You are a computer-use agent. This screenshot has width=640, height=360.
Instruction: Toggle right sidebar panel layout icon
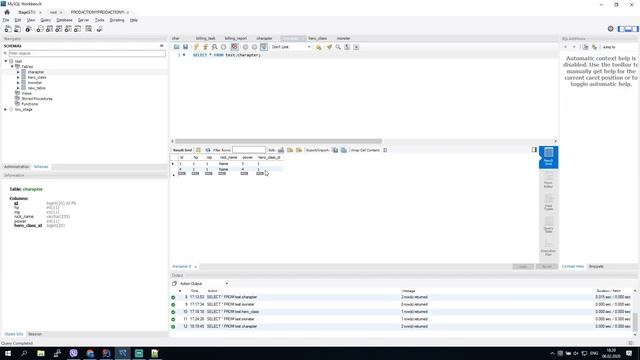635,29
